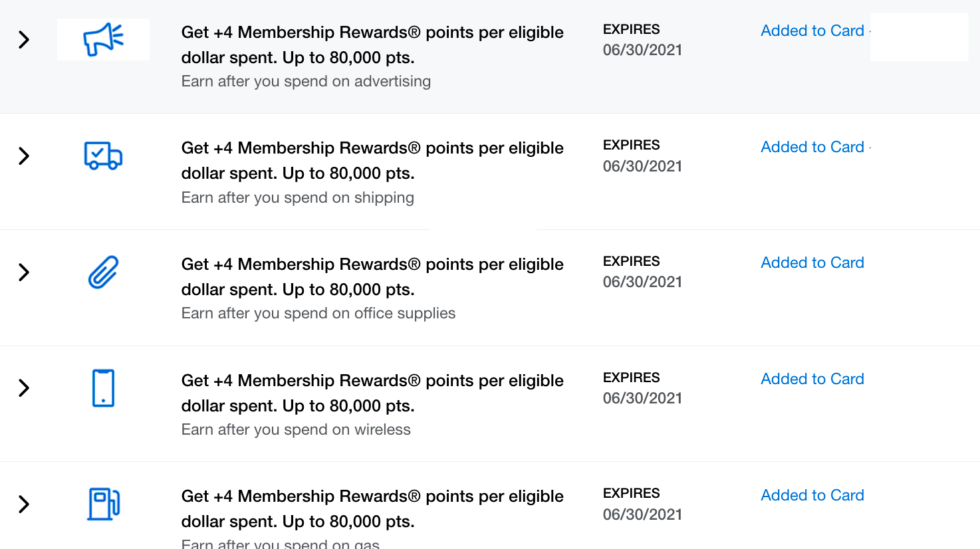The image size is (980, 549).
Task: Click Added to Card for shipping offer
Action: tap(812, 147)
